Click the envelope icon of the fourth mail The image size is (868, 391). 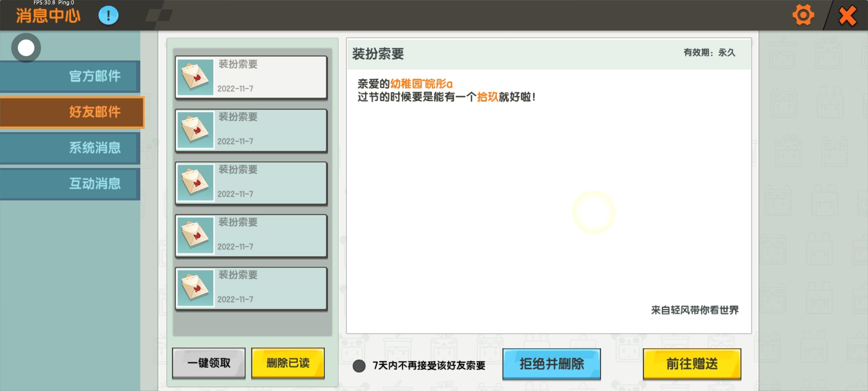click(195, 235)
